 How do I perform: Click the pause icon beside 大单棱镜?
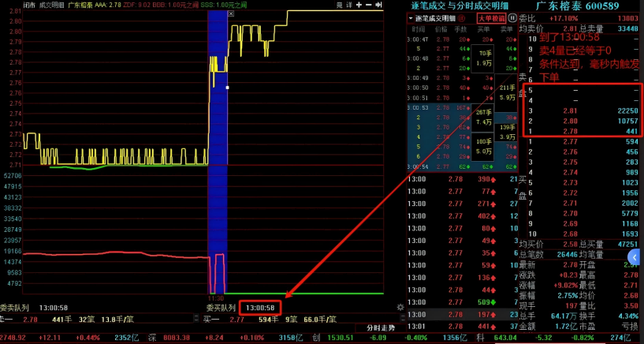click(511, 17)
